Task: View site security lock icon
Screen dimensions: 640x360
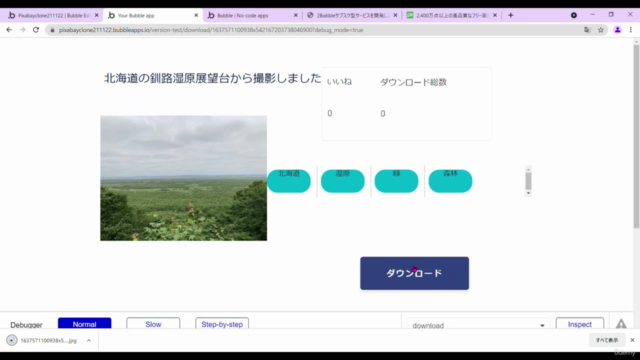Action: click(52, 30)
